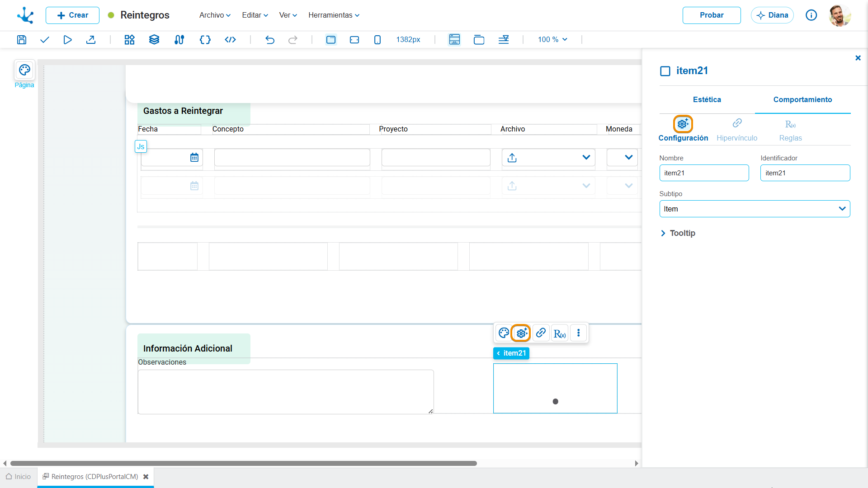Expand the Tooltip section
Screen dimensions: 868x488
coord(678,233)
